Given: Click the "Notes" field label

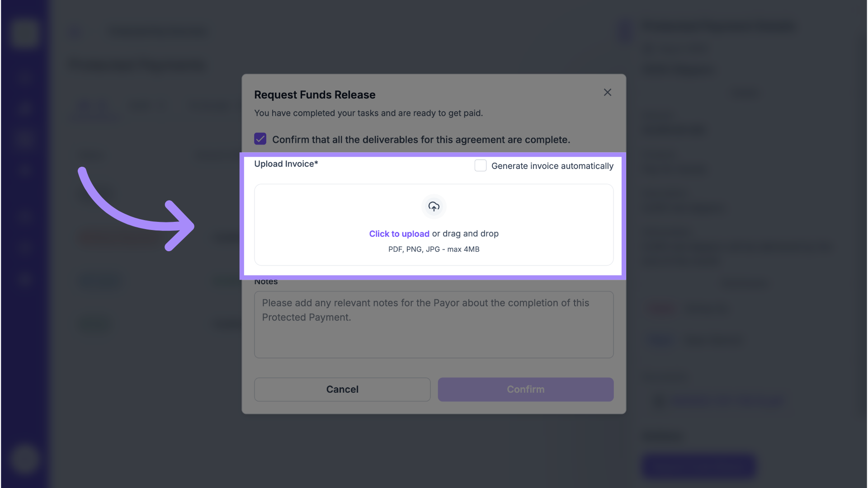Looking at the screenshot, I should (266, 282).
